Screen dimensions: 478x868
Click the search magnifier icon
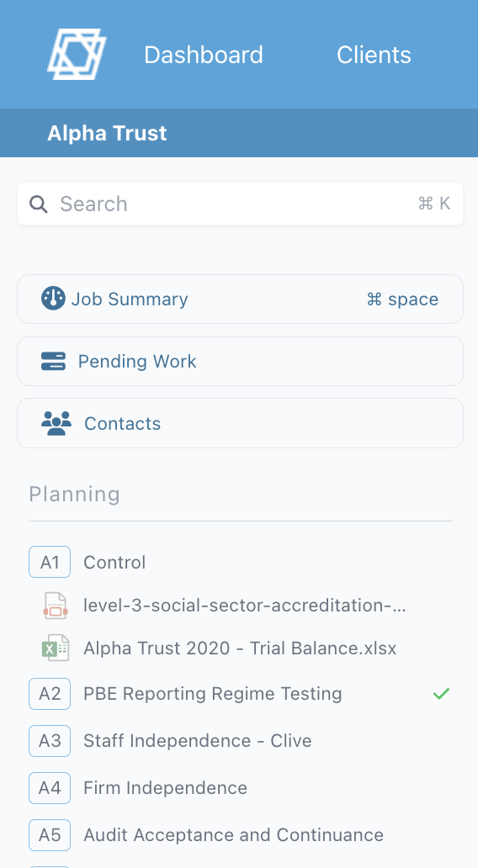point(38,204)
